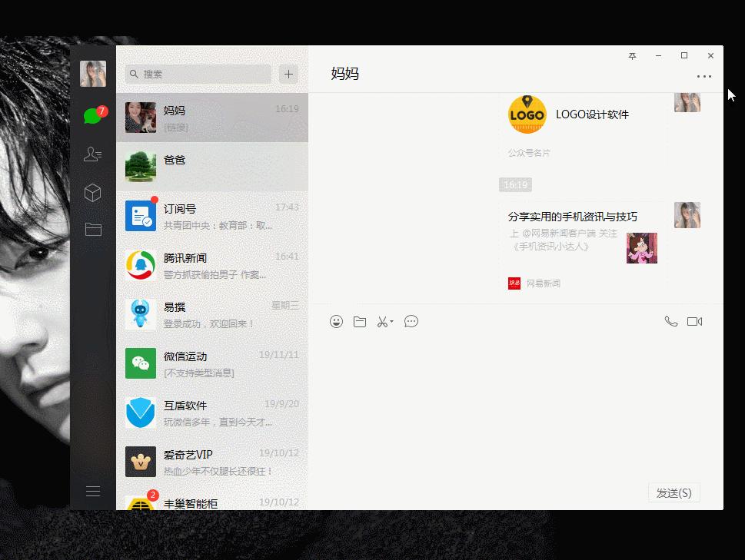This screenshot has width=745, height=560.
Task: Open the Chats panel from sidebar
Action: (93, 114)
